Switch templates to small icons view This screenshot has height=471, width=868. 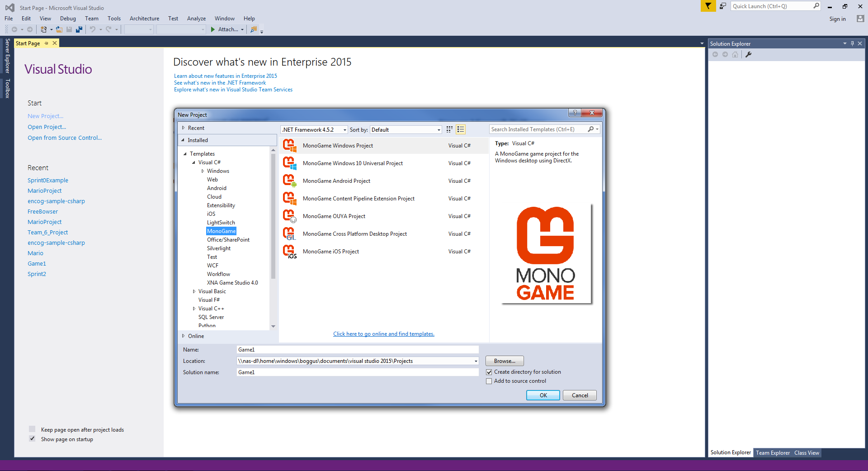449,129
